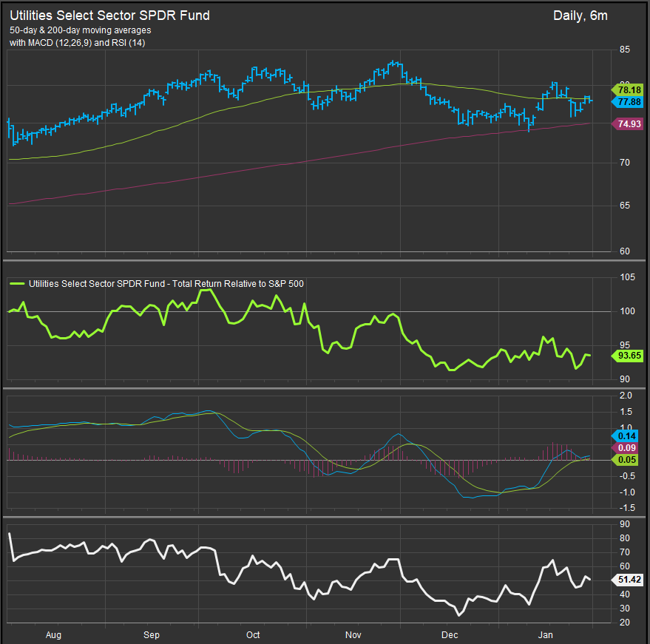Select the 60 label on the price axis
The image size is (650, 644).
coord(625,251)
